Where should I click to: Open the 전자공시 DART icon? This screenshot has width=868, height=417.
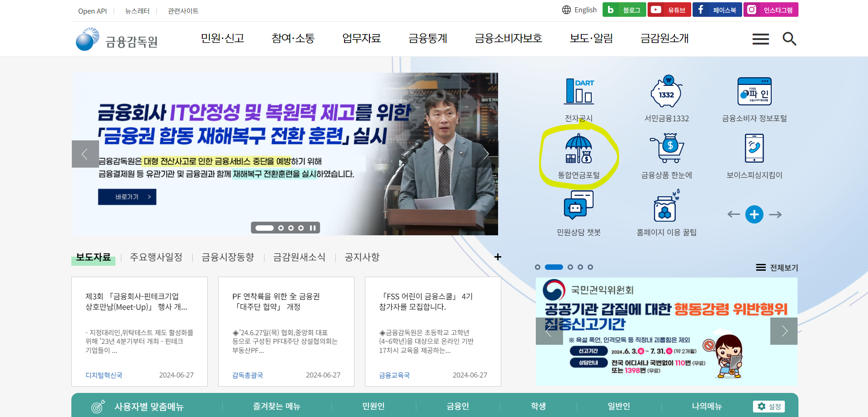coord(579,91)
